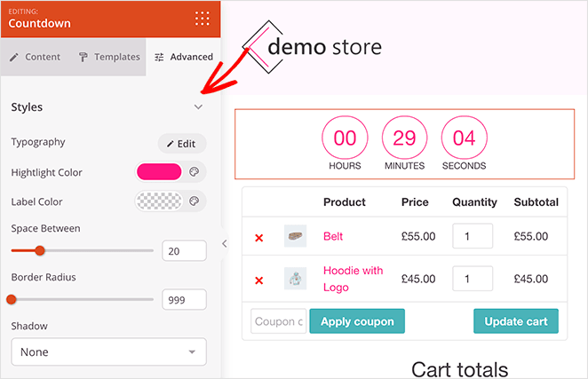Switch to the Templates tab

click(109, 57)
